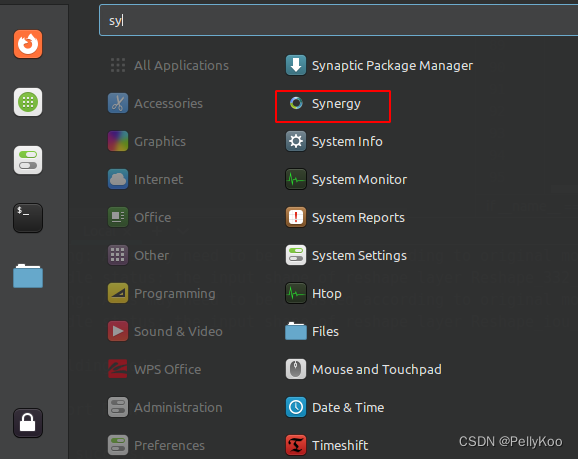
Task: Click the System Info gear icon
Action: pos(296,141)
